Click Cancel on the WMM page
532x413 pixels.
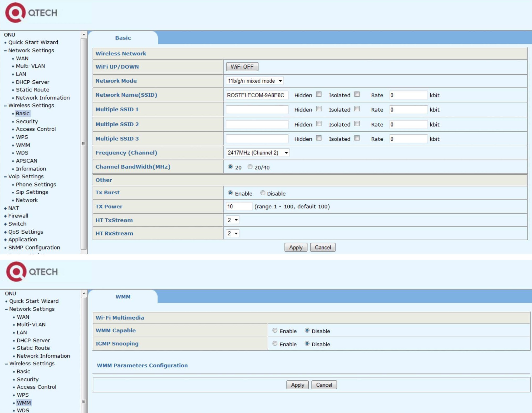tap(324, 385)
